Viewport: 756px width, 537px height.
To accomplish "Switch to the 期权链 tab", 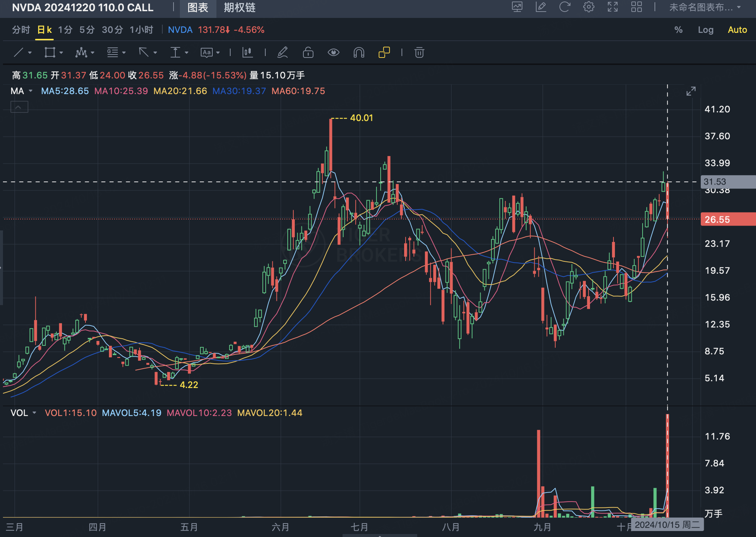I will pyautogui.click(x=240, y=7).
